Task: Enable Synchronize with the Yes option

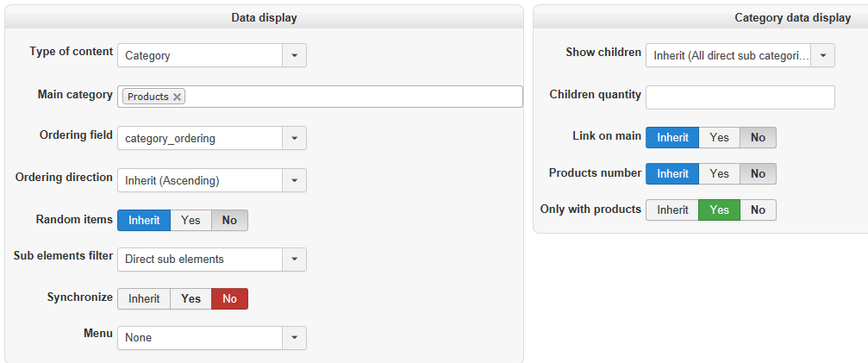Action: 190,298
